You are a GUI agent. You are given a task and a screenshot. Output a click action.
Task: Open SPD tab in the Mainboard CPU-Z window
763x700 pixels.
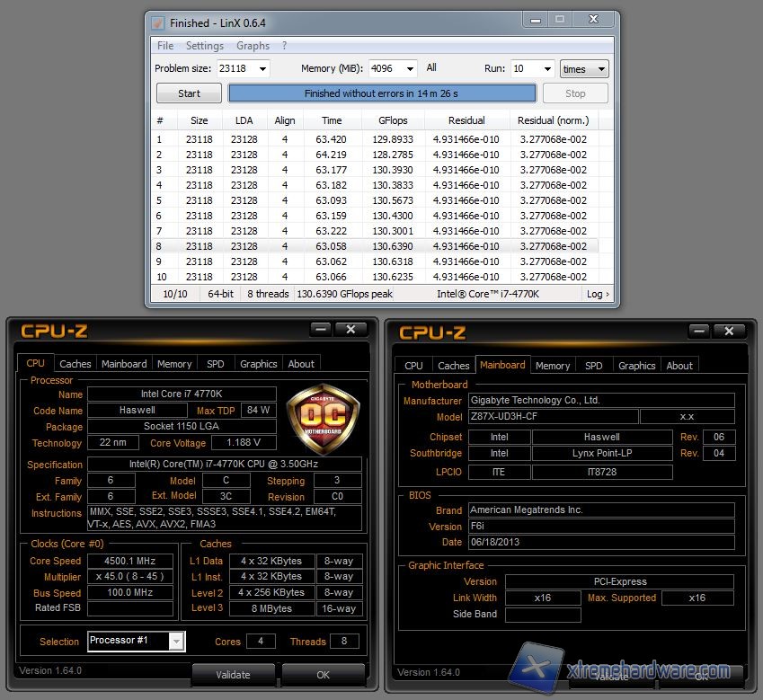[x=594, y=366]
